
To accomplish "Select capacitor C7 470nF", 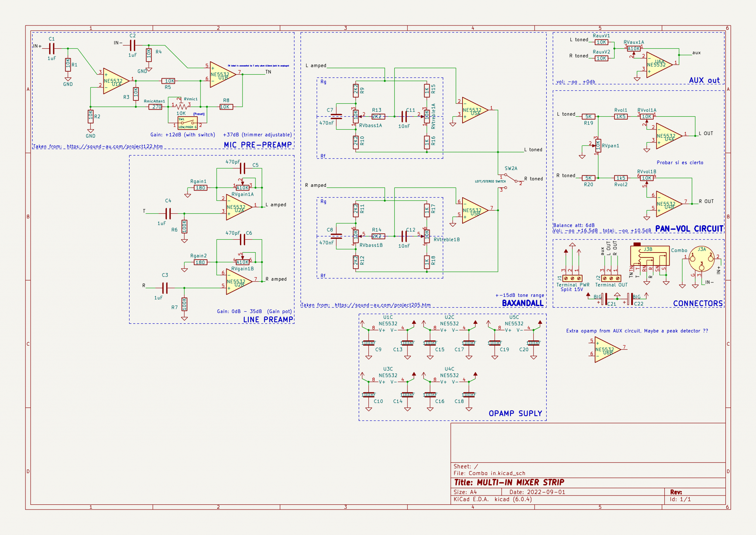I will (x=336, y=116).
